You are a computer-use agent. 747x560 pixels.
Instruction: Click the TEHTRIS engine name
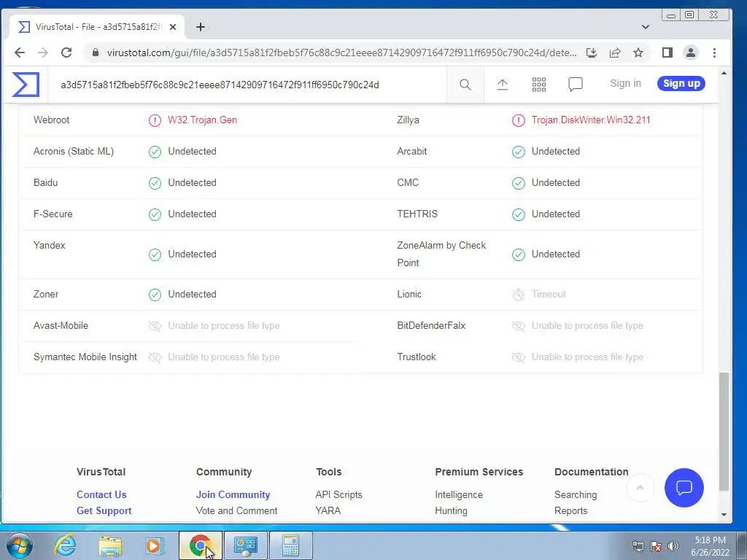(x=417, y=214)
